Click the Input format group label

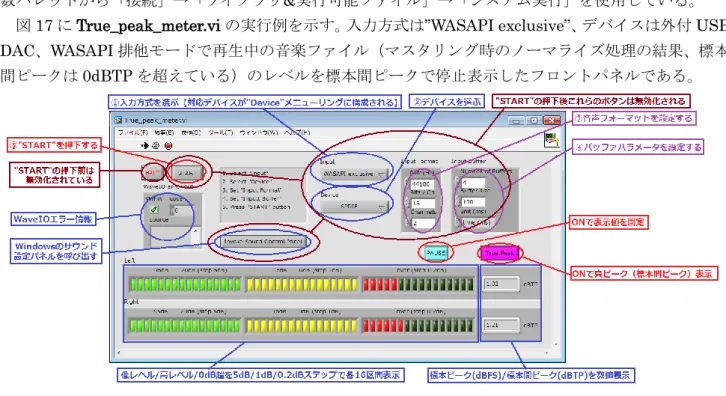(419, 161)
